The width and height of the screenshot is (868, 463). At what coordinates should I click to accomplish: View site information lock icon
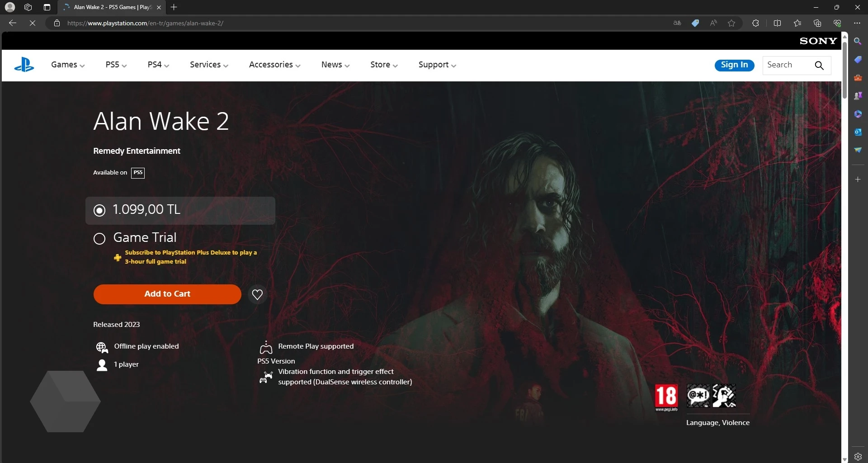[x=57, y=23]
